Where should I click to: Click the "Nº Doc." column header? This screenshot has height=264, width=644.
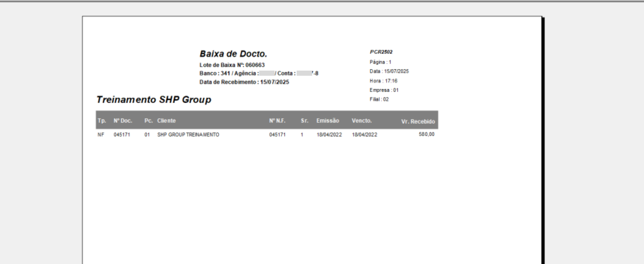point(123,121)
